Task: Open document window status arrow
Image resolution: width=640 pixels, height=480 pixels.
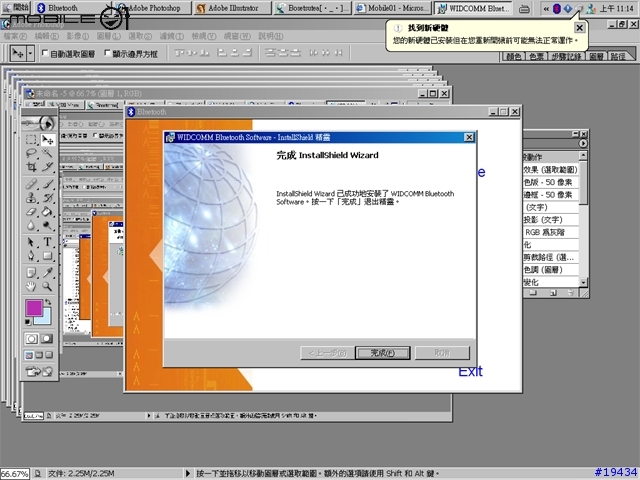Action: tap(149, 416)
